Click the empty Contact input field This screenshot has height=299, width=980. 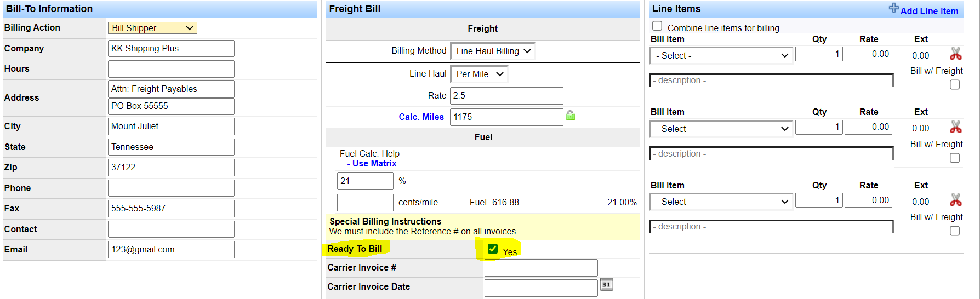(171, 229)
